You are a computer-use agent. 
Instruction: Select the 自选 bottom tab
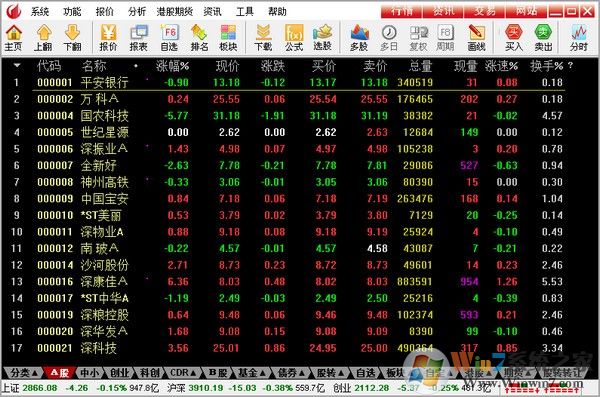[365, 372]
